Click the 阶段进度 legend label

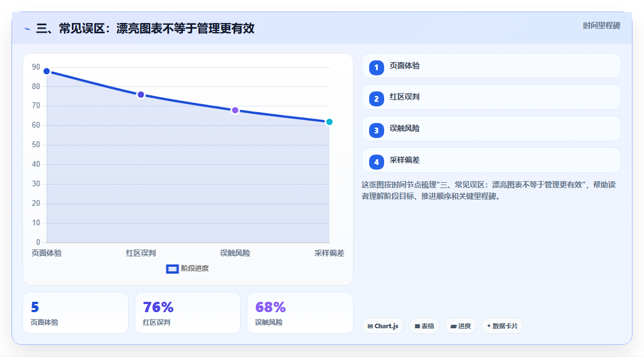195,268
